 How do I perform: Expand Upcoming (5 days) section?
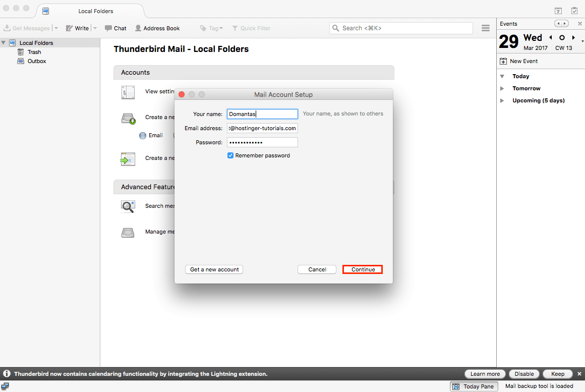click(x=502, y=100)
